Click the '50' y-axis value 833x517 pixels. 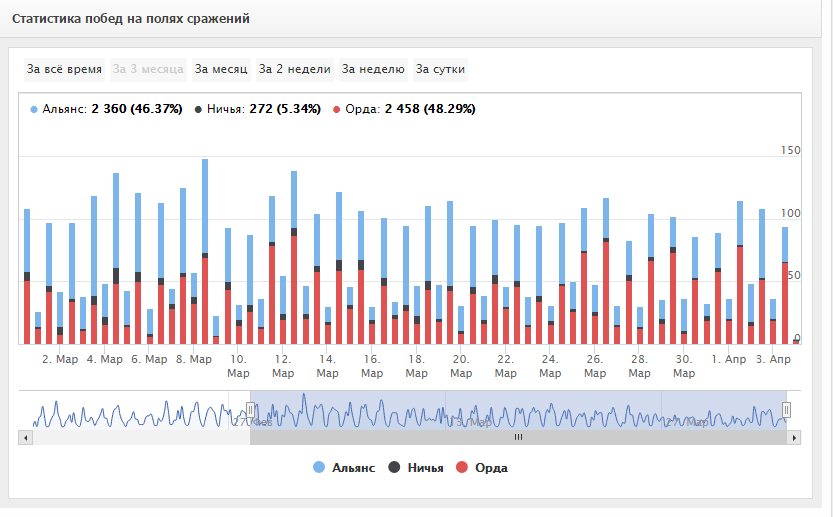tap(794, 276)
